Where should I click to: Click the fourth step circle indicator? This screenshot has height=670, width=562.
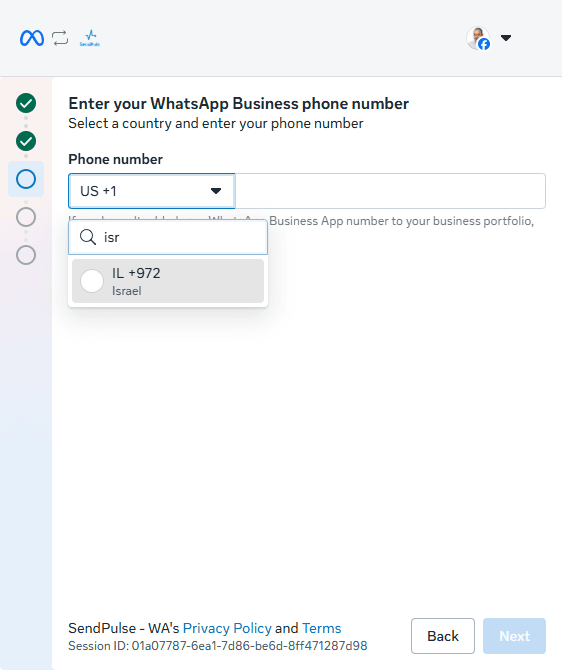26,217
